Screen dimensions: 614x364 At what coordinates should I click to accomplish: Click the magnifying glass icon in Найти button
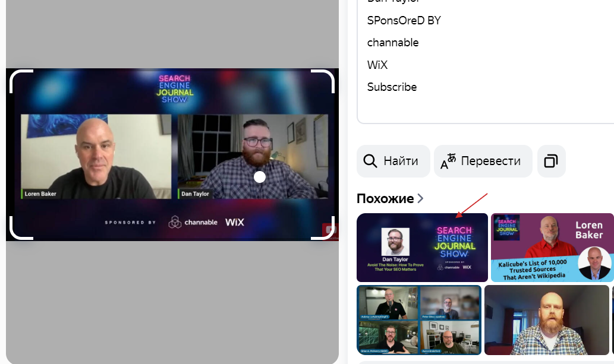point(370,160)
